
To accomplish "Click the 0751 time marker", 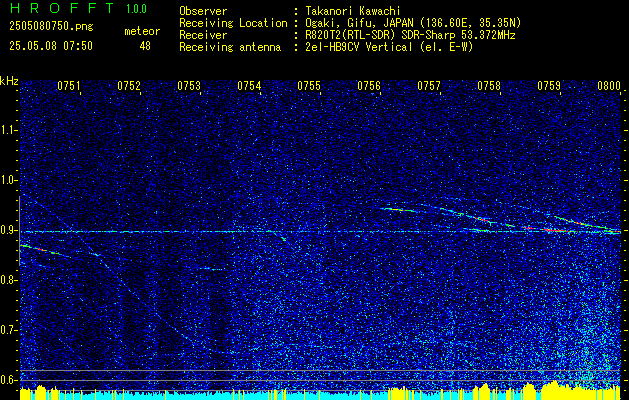I will 69,86.
